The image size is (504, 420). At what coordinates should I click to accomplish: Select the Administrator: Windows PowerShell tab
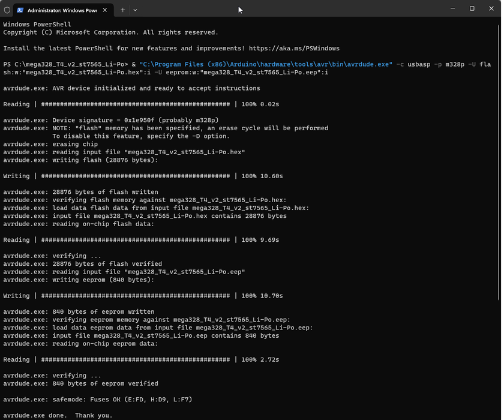point(63,10)
